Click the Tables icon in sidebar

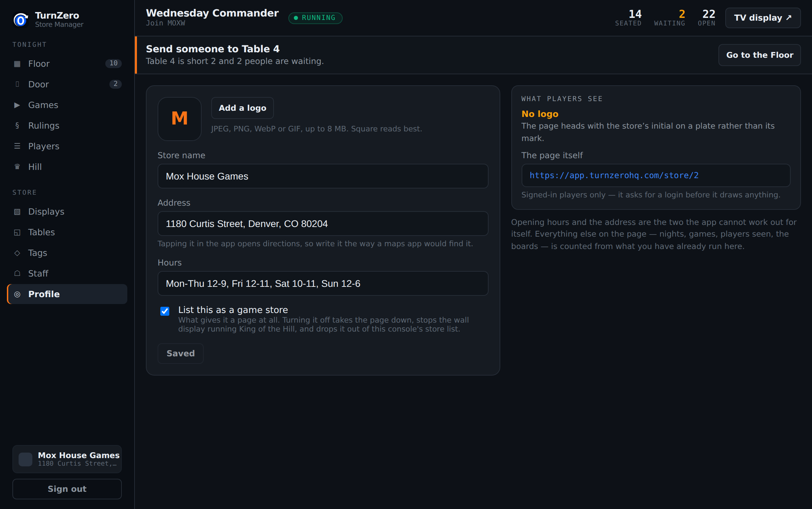coord(17,232)
